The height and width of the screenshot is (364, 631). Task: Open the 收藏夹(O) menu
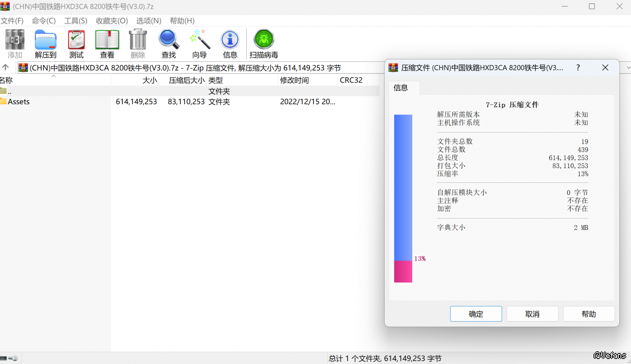pos(111,21)
